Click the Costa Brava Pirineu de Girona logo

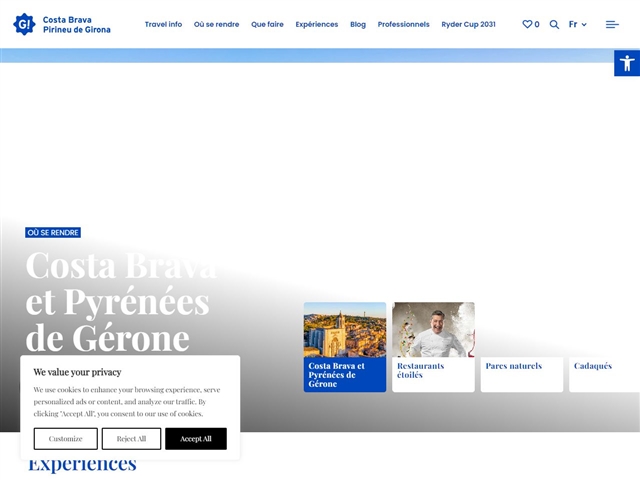tap(62, 24)
